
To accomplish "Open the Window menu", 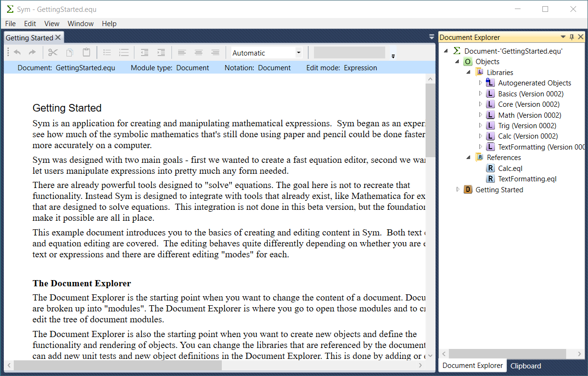I will click(81, 24).
